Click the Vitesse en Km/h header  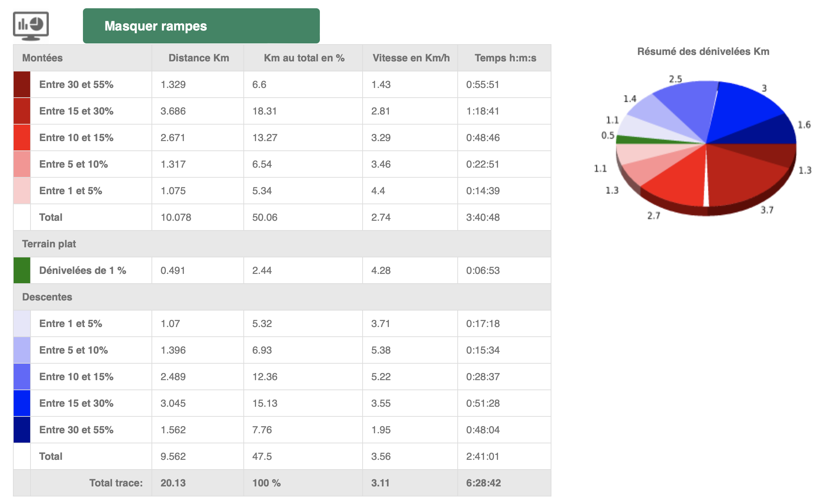pyautogui.click(x=411, y=58)
